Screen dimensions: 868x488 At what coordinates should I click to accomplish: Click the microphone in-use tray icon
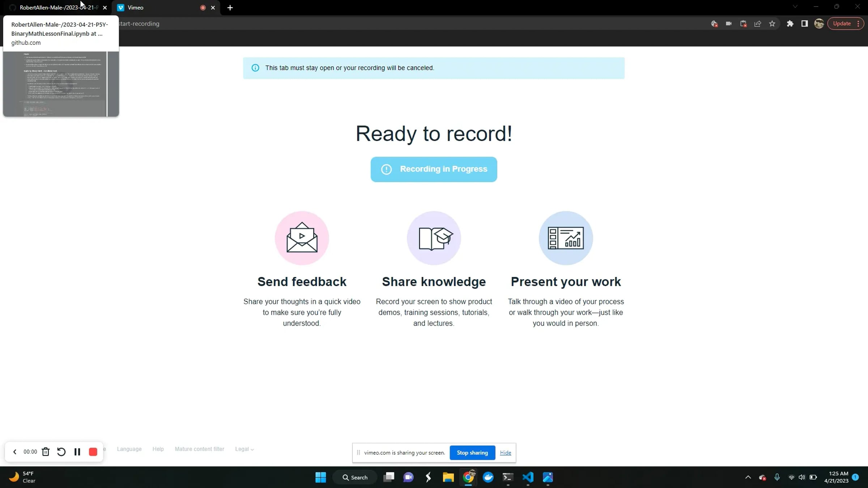point(777,478)
